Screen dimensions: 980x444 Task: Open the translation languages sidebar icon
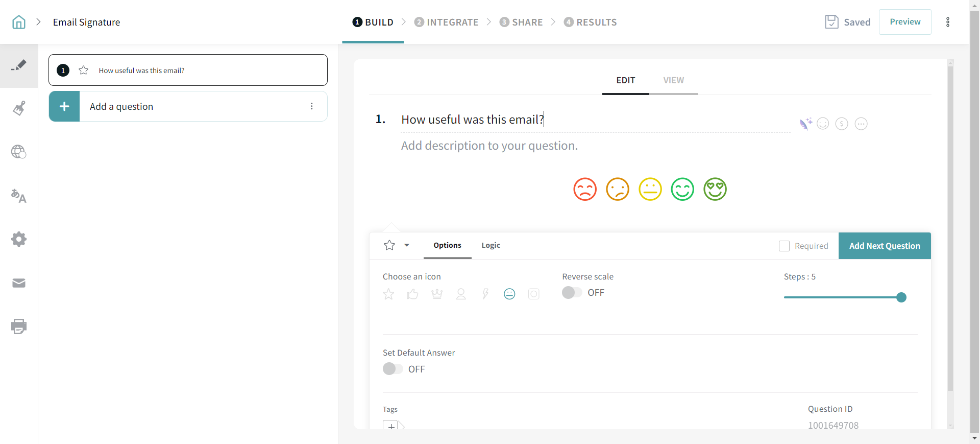click(19, 196)
